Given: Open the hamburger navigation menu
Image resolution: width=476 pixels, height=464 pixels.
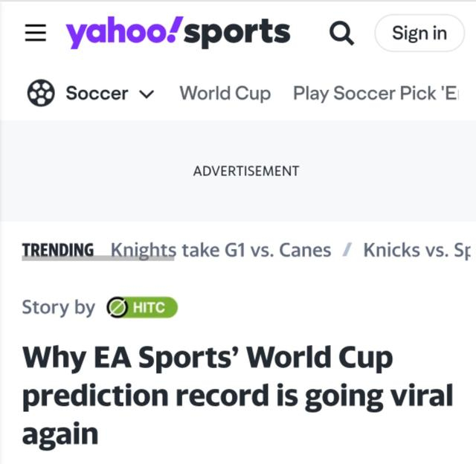Looking at the screenshot, I should click(x=36, y=33).
